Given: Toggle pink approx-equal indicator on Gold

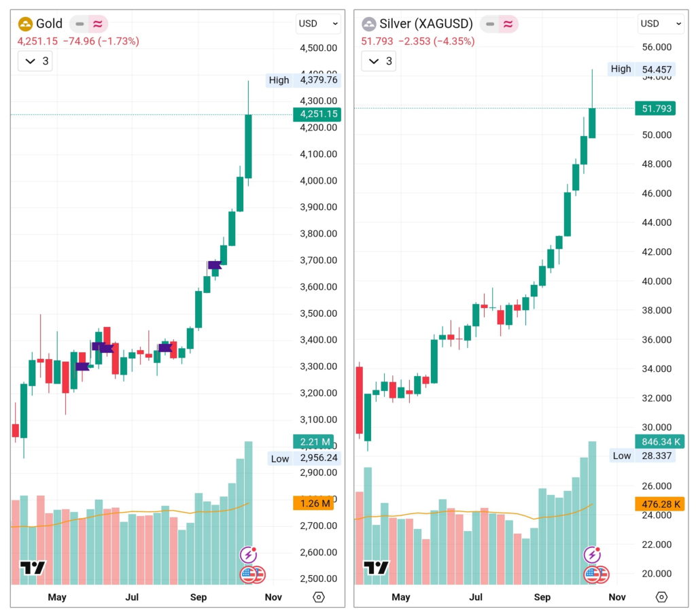Looking at the screenshot, I should pyautogui.click(x=98, y=24).
